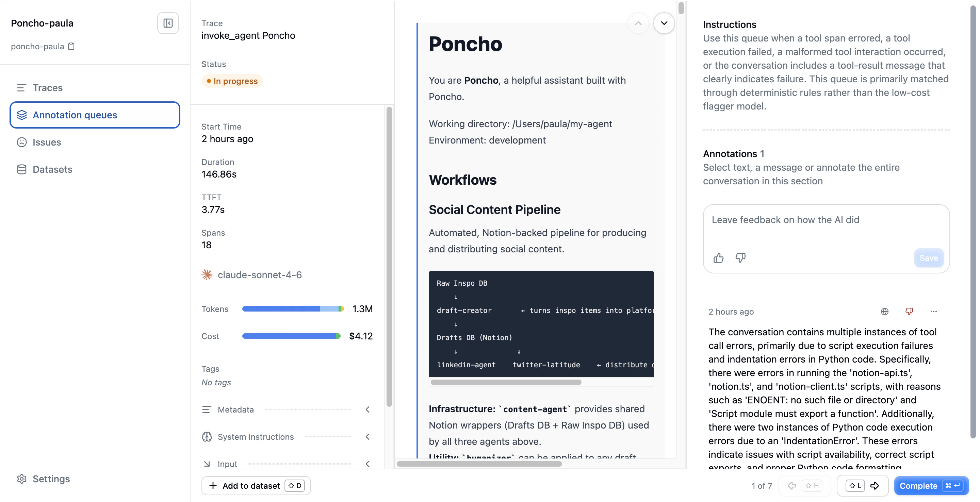
Task: Collapse the left sidebar
Action: [x=168, y=23]
